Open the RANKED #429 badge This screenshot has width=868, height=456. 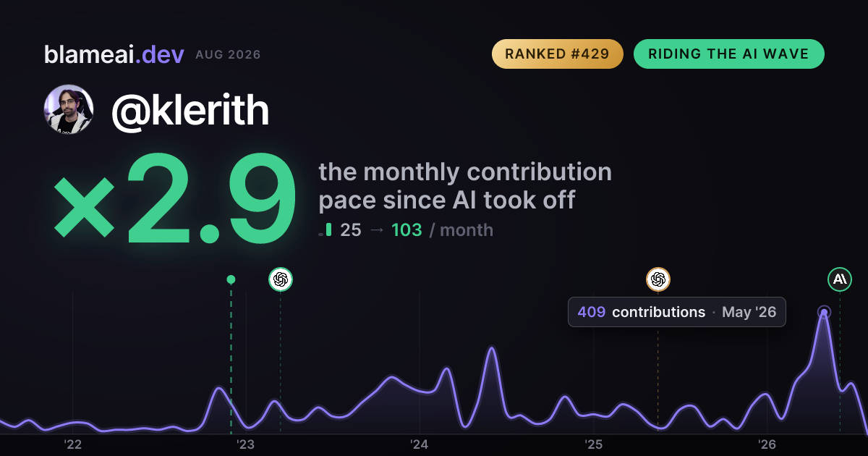[x=558, y=54]
